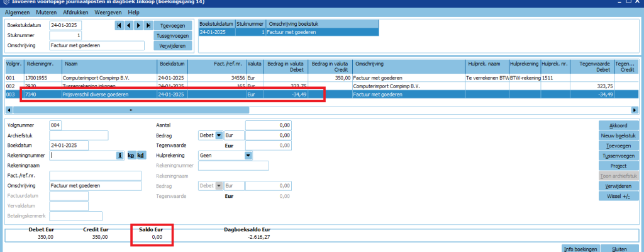
Task: Select journal row 001 Computerimport Compimp B.V.
Action: 94,77
